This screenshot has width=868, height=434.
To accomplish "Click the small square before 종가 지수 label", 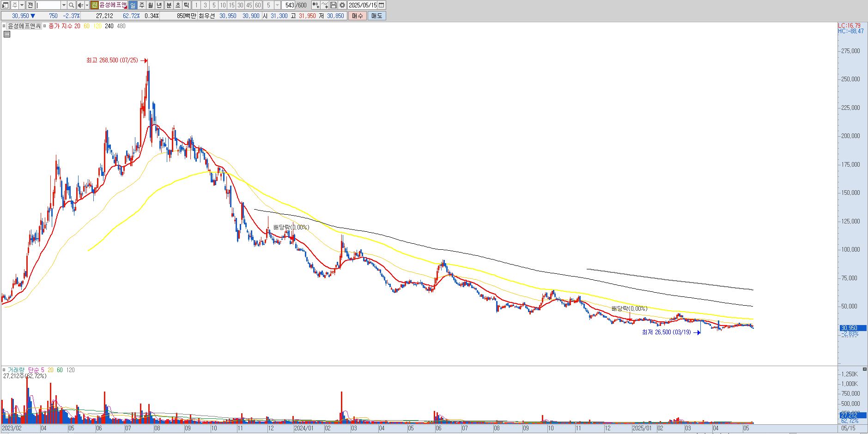I will click(45, 26).
